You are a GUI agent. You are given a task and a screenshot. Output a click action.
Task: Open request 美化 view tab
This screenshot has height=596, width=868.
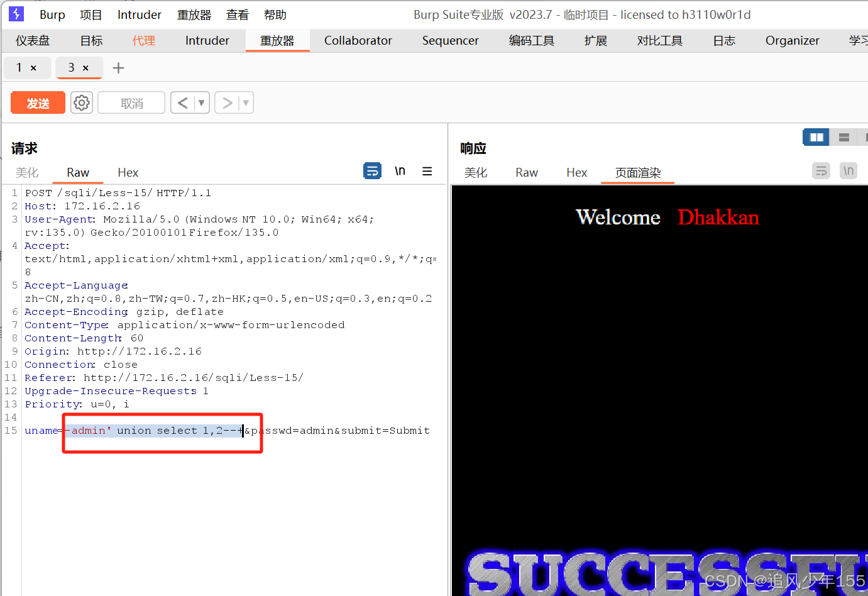click(x=27, y=172)
